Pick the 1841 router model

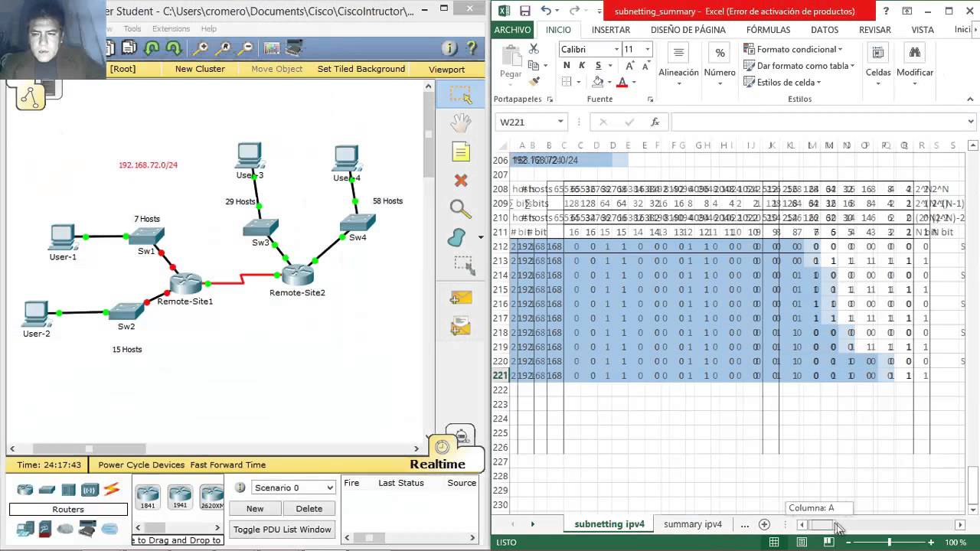pos(147,497)
